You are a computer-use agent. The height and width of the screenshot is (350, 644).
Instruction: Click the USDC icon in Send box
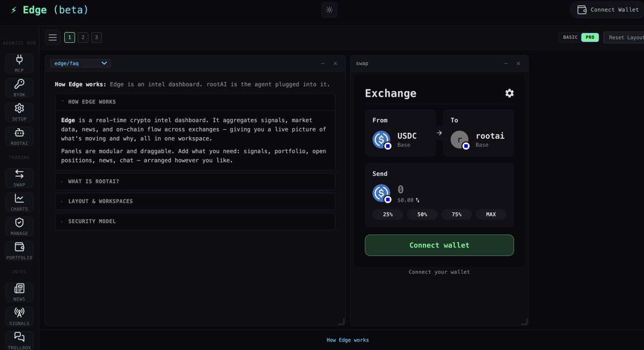coord(382,193)
